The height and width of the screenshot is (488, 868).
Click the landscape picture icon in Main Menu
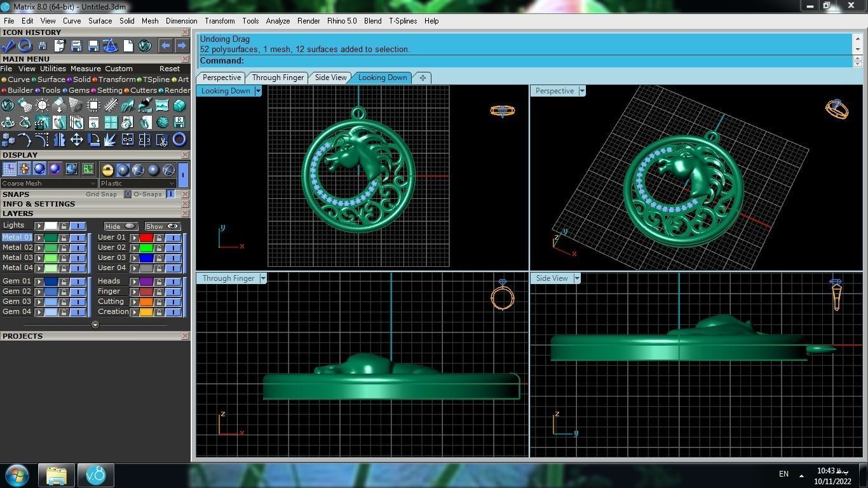click(162, 105)
